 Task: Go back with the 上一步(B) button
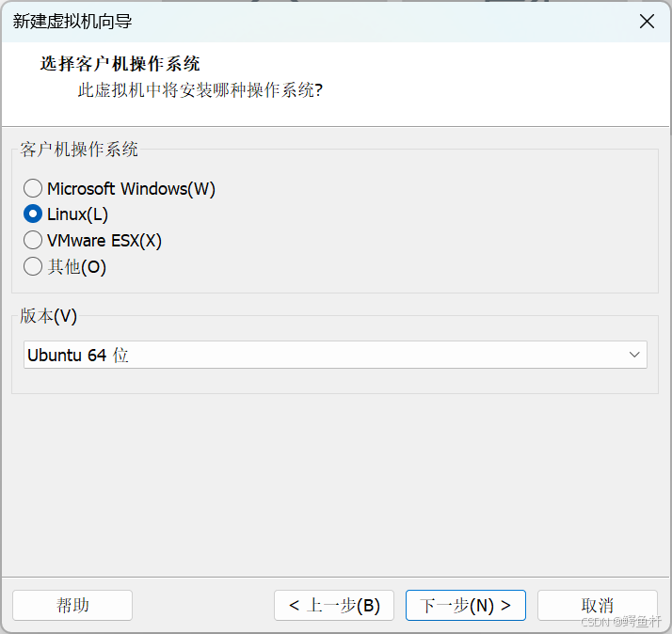click(334, 605)
